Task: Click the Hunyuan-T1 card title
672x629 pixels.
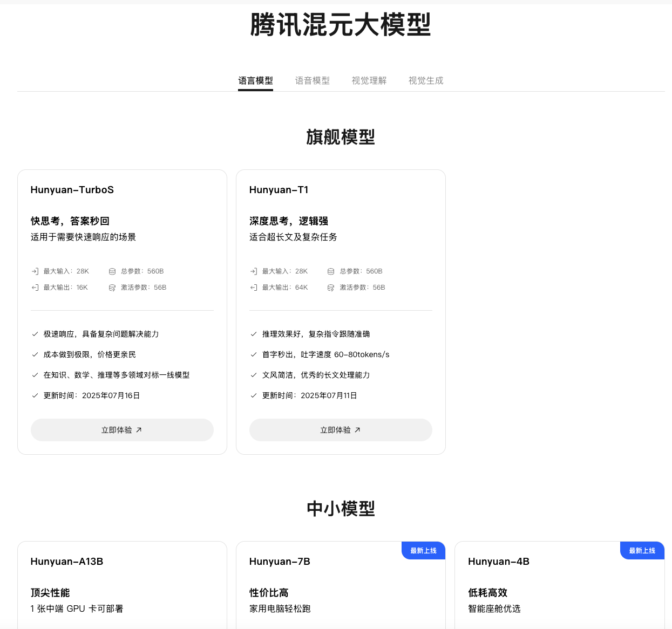Action: [x=279, y=190]
